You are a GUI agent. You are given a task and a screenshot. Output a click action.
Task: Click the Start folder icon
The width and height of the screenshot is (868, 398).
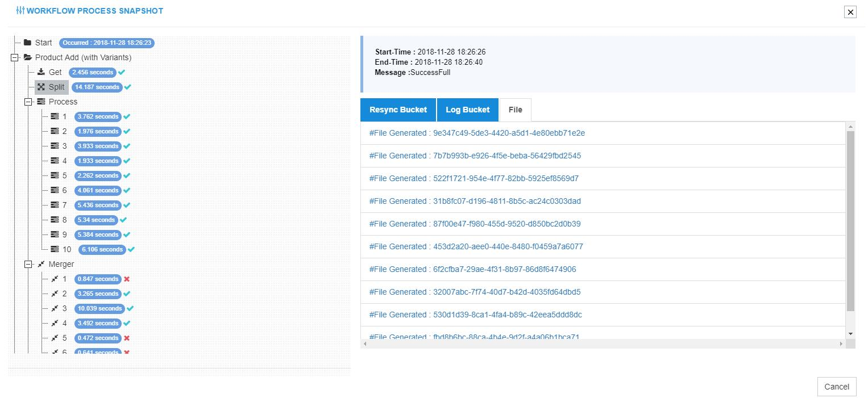point(27,43)
